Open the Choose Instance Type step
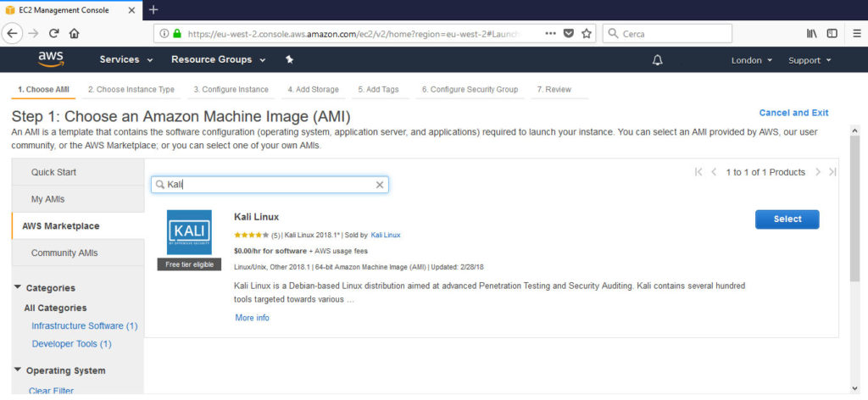This screenshot has height=400, width=868. pyautogui.click(x=131, y=90)
